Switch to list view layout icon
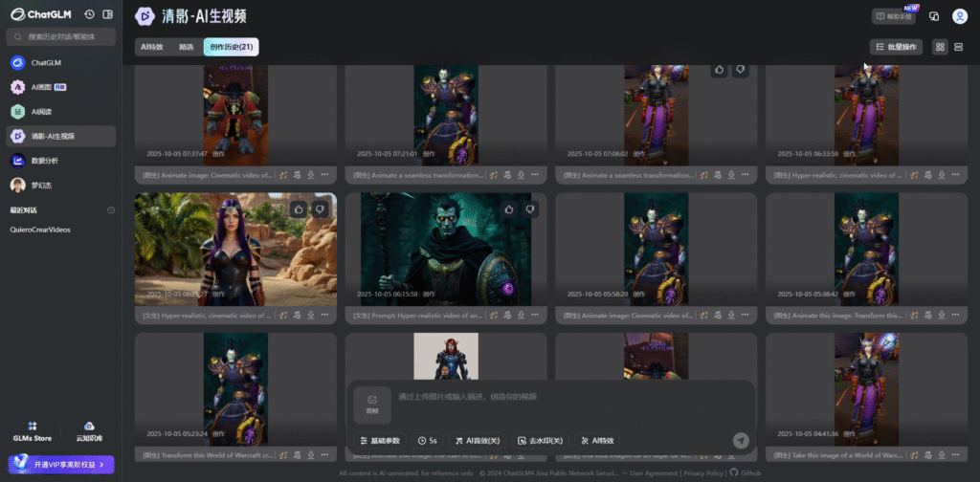The height and width of the screenshot is (482, 980). tap(959, 47)
